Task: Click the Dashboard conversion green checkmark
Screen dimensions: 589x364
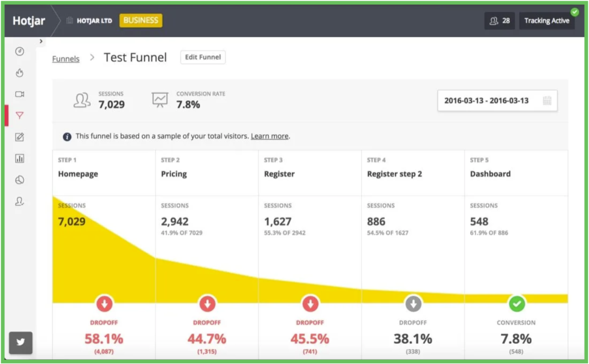Action: coord(516,303)
